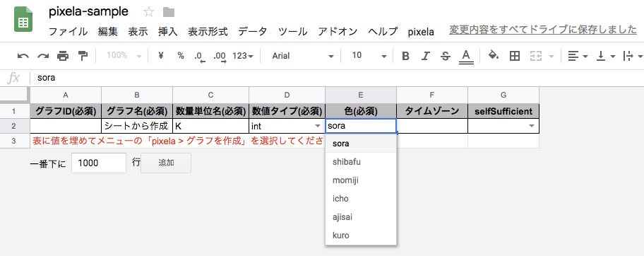
Task: Star the pixela-sample document
Action: point(149,12)
